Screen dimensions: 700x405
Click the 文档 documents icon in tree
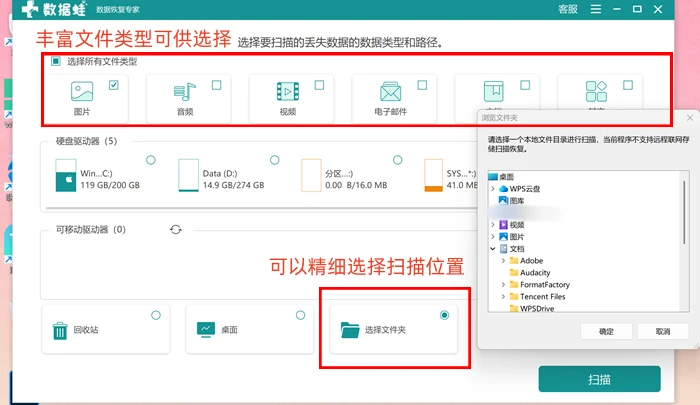click(504, 249)
